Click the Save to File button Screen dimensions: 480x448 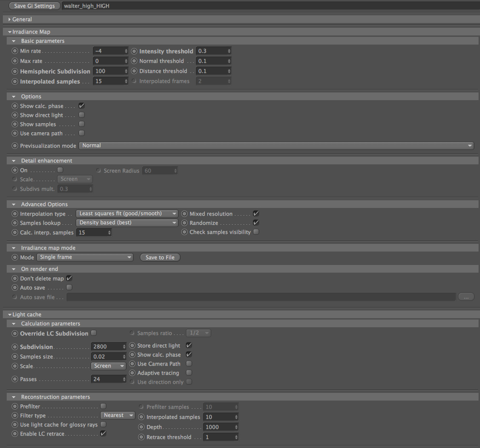click(160, 257)
